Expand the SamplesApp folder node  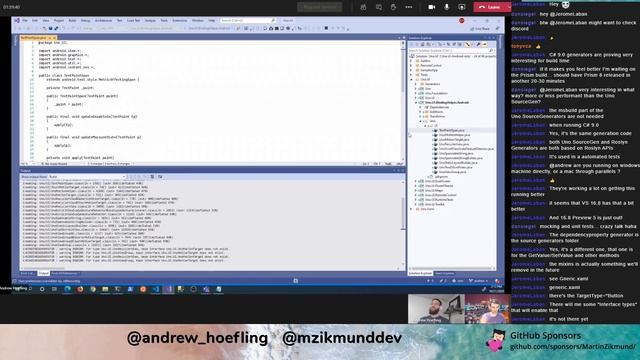pos(411,70)
